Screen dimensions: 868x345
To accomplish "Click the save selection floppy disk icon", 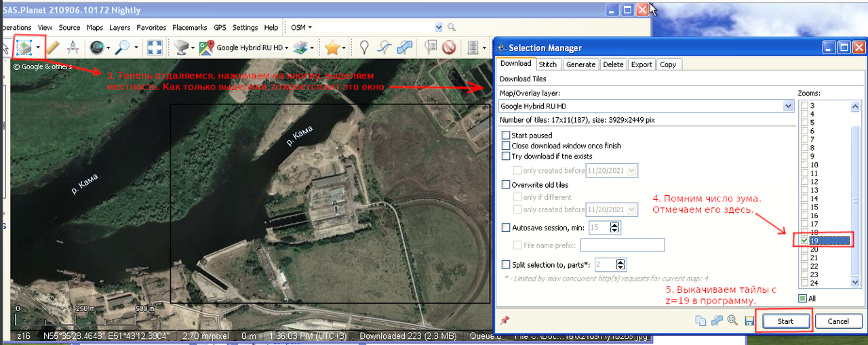I will (749, 321).
